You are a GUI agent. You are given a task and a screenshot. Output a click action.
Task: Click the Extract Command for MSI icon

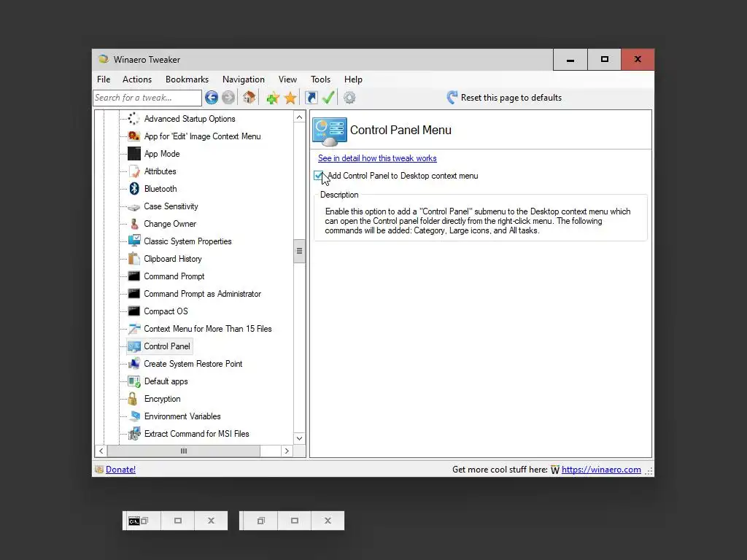coord(134,434)
